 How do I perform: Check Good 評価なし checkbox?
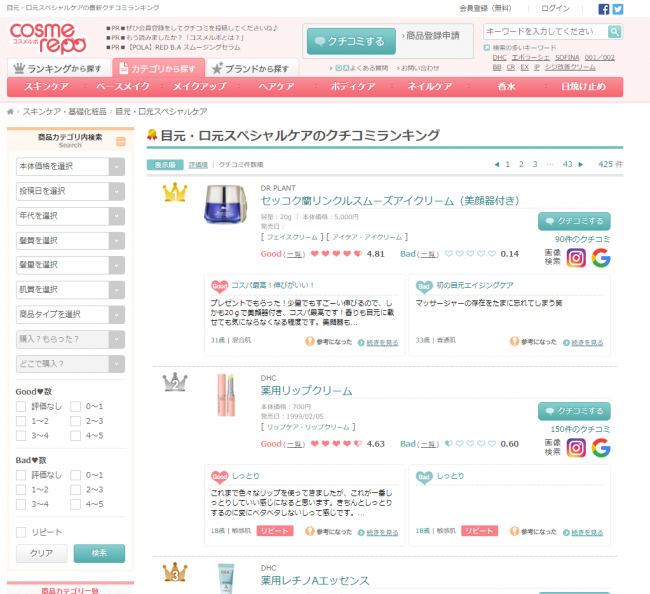(21, 407)
